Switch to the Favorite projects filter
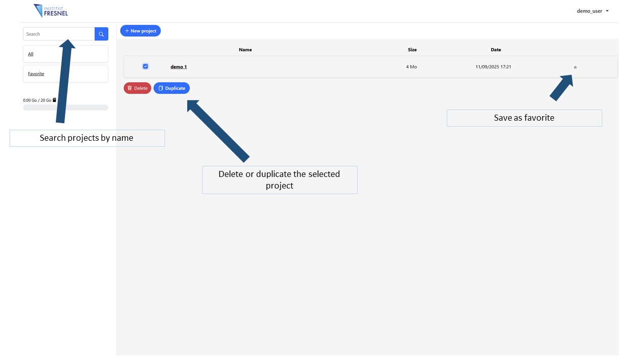 [36, 74]
